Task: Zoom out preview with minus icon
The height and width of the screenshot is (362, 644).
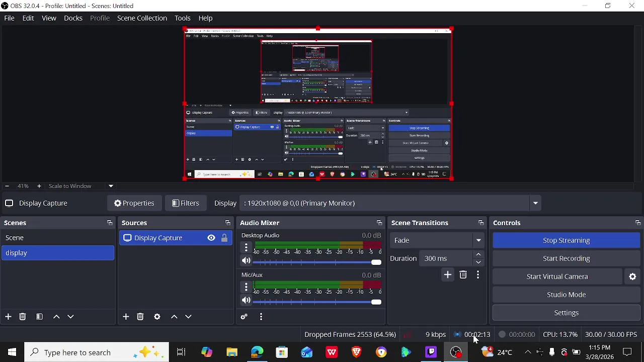Action: 7,186
